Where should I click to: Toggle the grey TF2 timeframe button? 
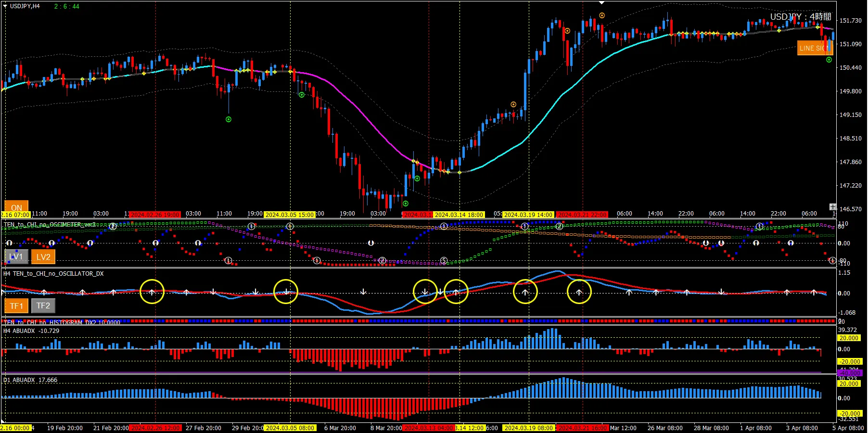click(43, 306)
